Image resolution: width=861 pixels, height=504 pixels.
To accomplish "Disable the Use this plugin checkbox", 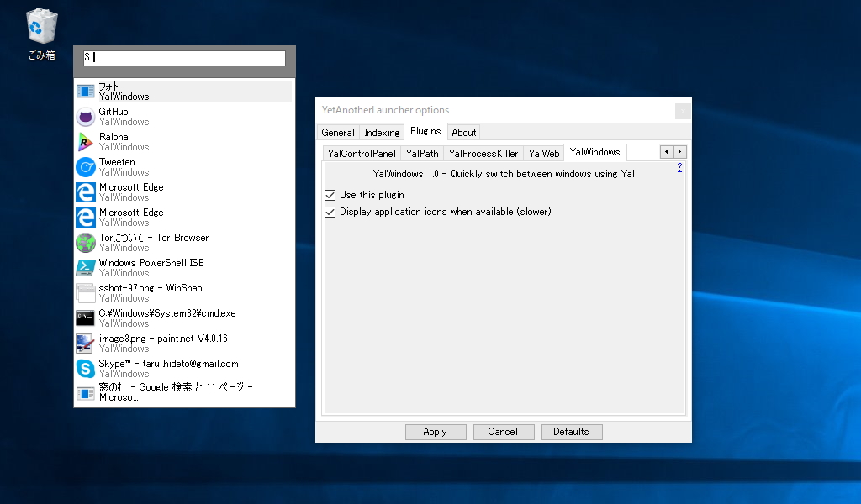I will coord(330,195).
